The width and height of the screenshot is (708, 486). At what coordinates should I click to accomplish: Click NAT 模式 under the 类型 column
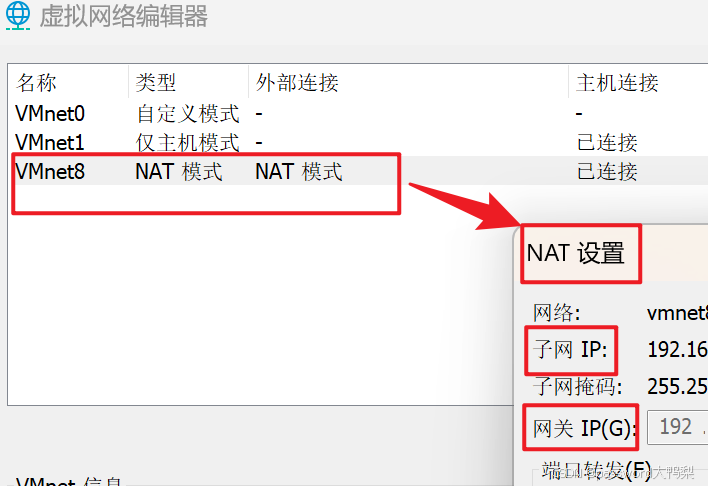point(178,172)
